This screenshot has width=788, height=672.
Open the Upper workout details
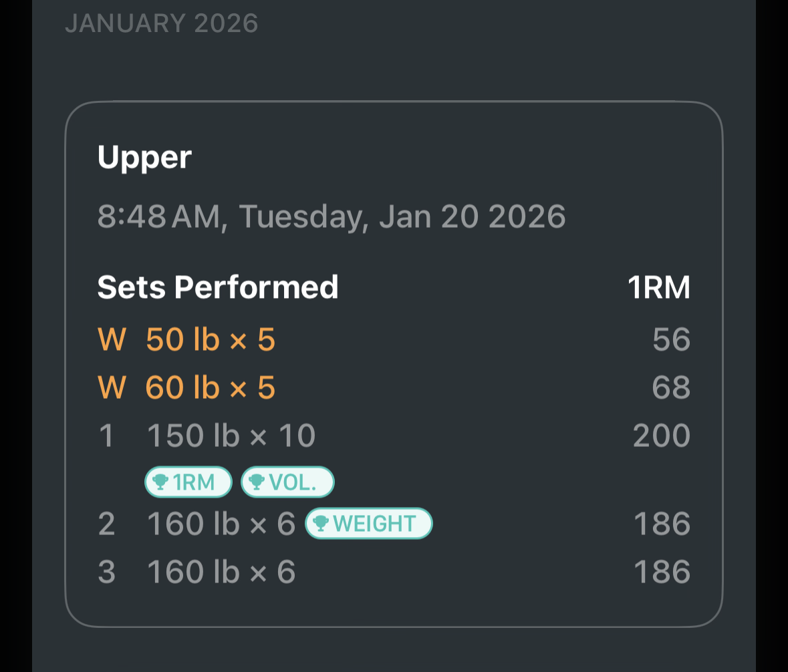click(144, 157)
